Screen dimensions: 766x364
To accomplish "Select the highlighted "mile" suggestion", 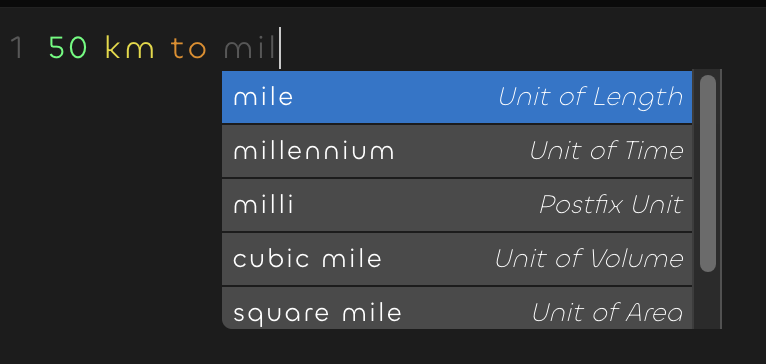I will point(457,97).
